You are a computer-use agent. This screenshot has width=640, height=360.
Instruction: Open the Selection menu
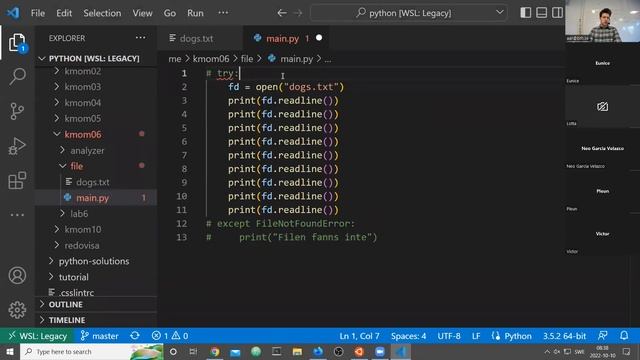pyautogui.click(x=102, y=13)
